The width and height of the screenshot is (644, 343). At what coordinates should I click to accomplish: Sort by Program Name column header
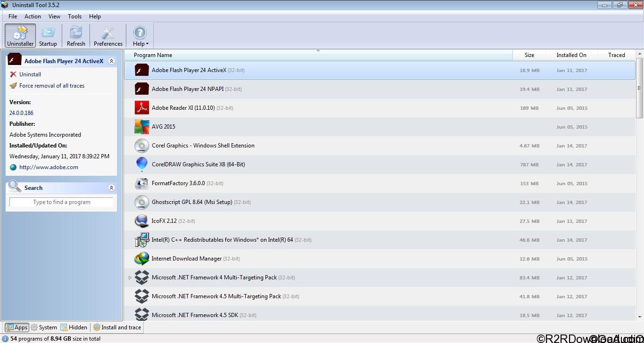318,55
